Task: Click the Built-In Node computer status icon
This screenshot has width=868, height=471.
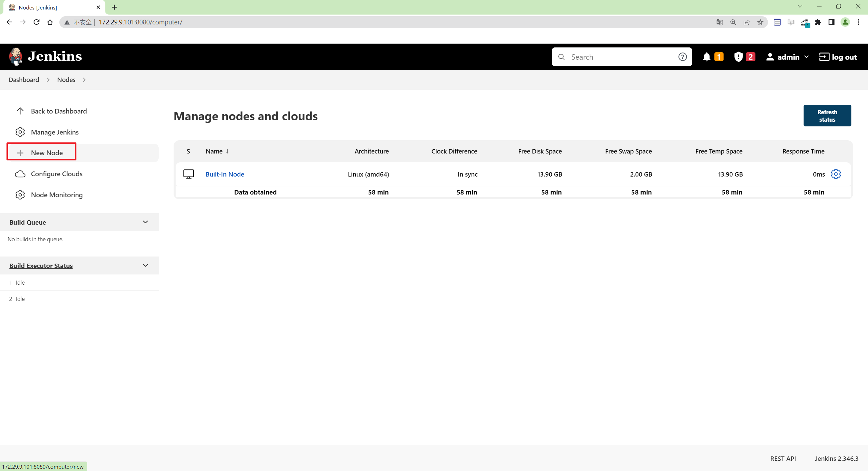Action: click(x=189, y=174)
